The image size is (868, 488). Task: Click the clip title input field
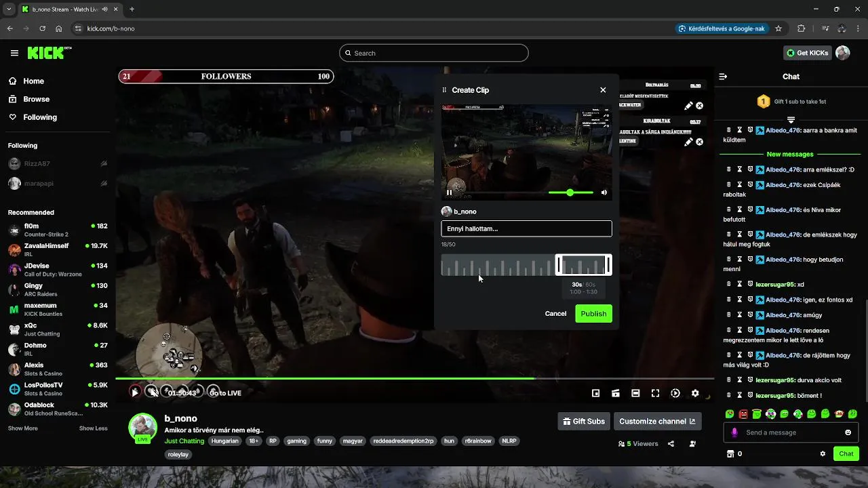click(x=526, y=228)
